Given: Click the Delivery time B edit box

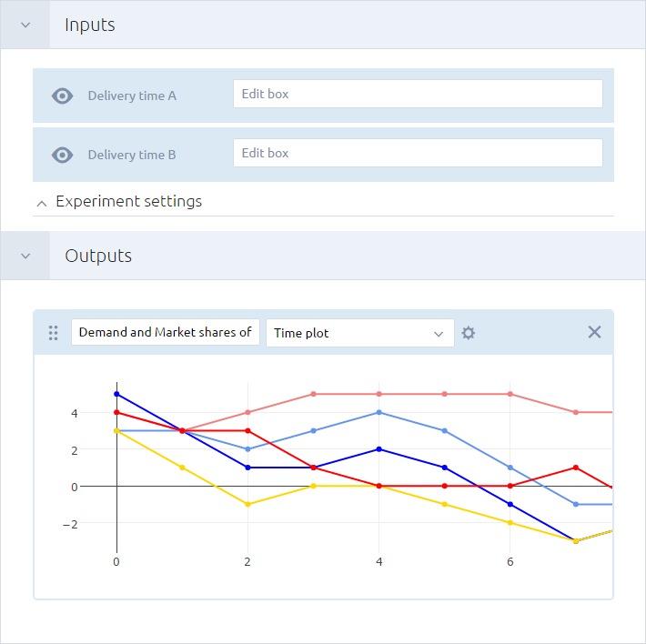Looking at the screenshot, I should click(x=418, y=153).
